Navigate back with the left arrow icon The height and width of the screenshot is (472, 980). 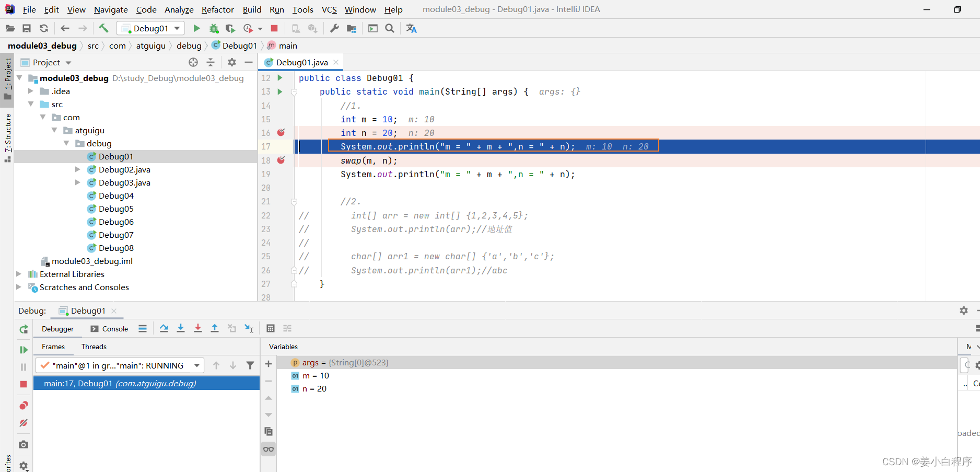pyautogui.click(x=65, y=28)
